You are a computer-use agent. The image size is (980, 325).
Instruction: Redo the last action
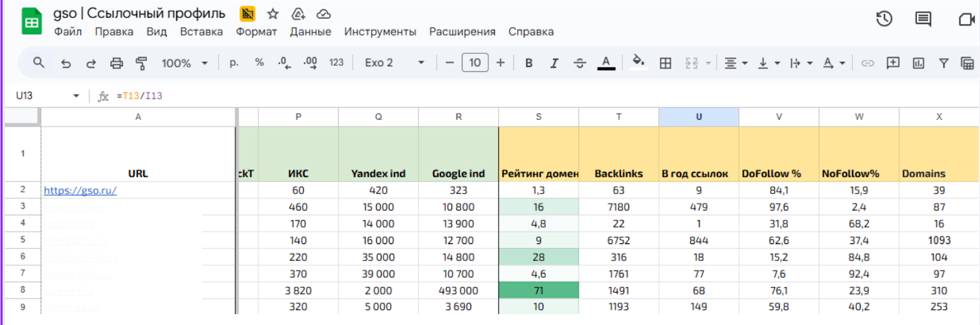pyautogui.click(x=91, y=63)
